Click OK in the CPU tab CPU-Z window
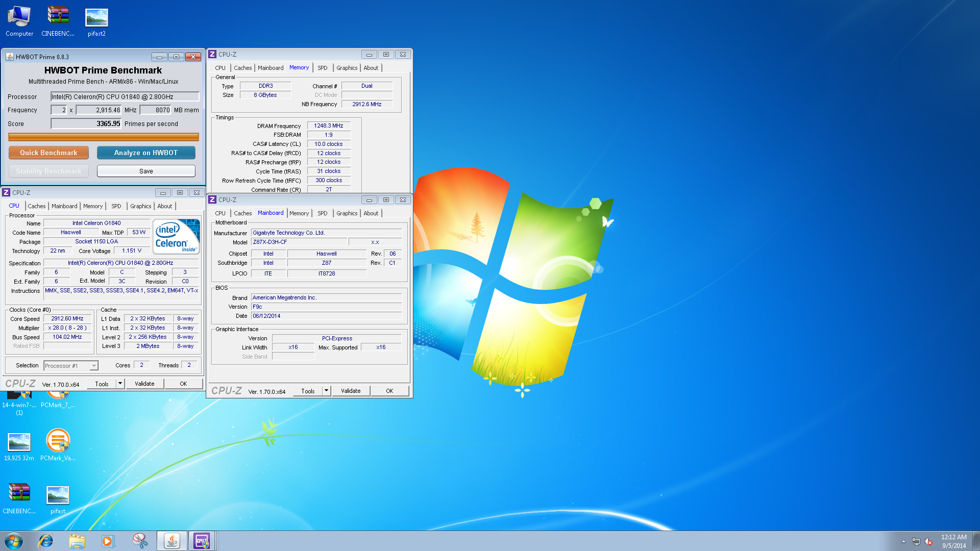This screenshot has width=980, height=551. (x=183, y=384)
